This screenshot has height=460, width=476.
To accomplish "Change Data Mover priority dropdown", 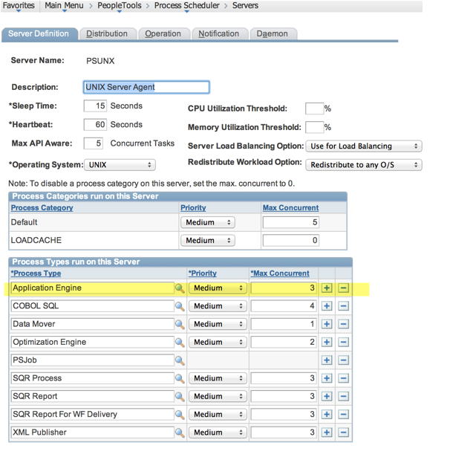I will pos(218,324).
